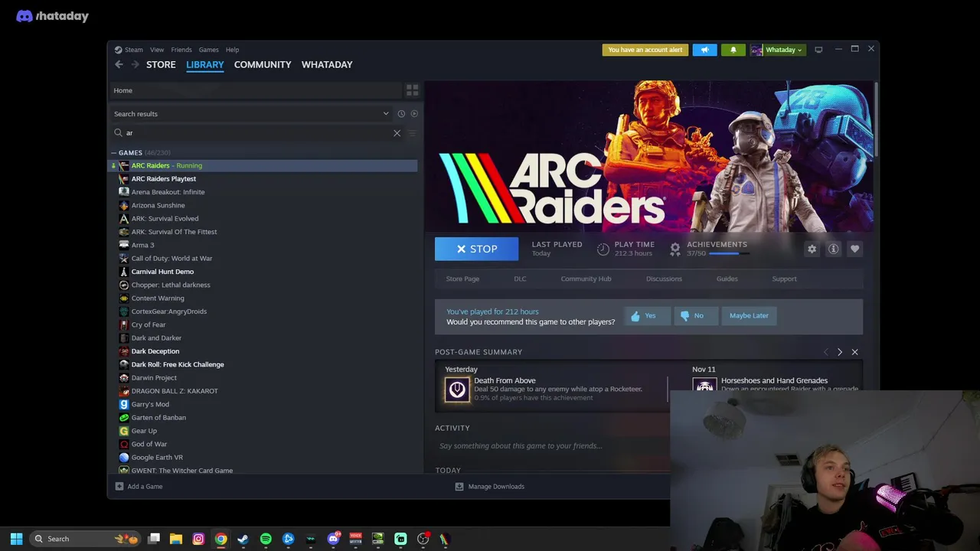Click the Windows Start button

coord(16,539)
